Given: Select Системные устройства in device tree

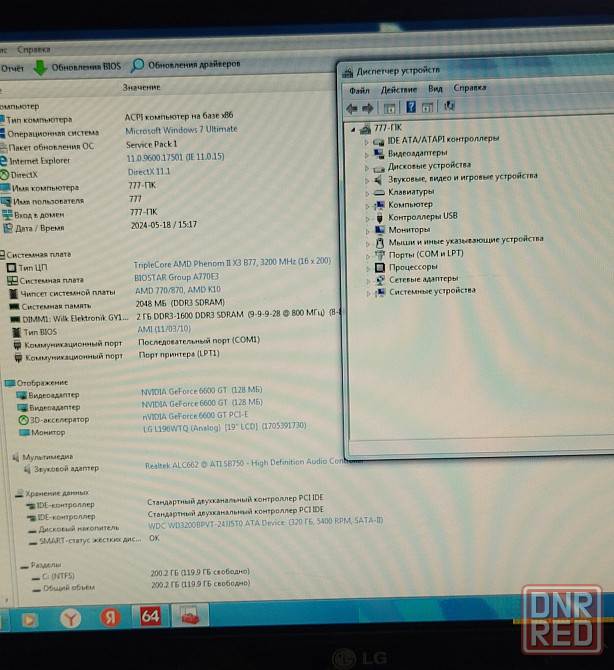Looking at the screenshot, I should (432, 291).
